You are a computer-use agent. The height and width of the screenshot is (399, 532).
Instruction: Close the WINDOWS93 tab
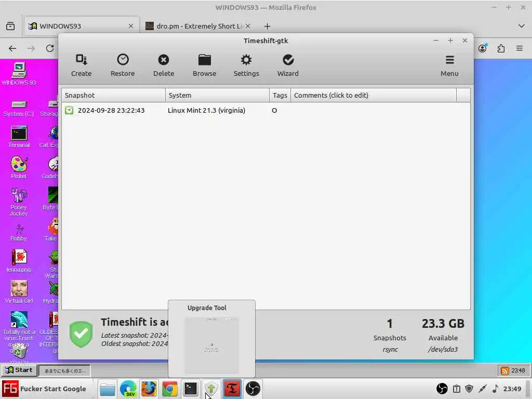tap(130, 26)
